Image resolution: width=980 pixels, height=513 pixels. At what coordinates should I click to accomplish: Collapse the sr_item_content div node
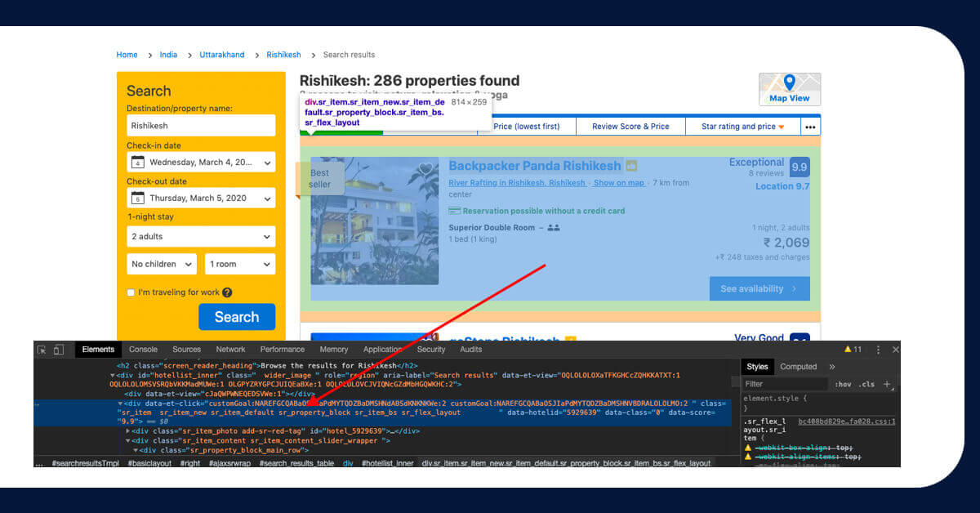coord(127,440)
